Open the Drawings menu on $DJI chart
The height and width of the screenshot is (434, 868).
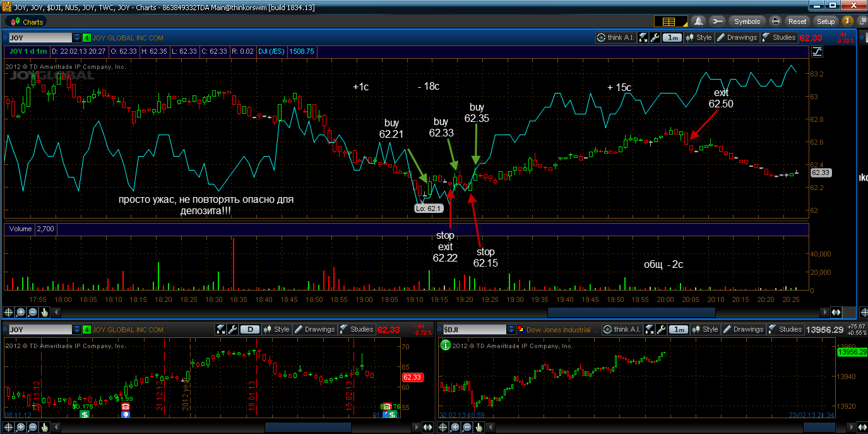(743, 329)
